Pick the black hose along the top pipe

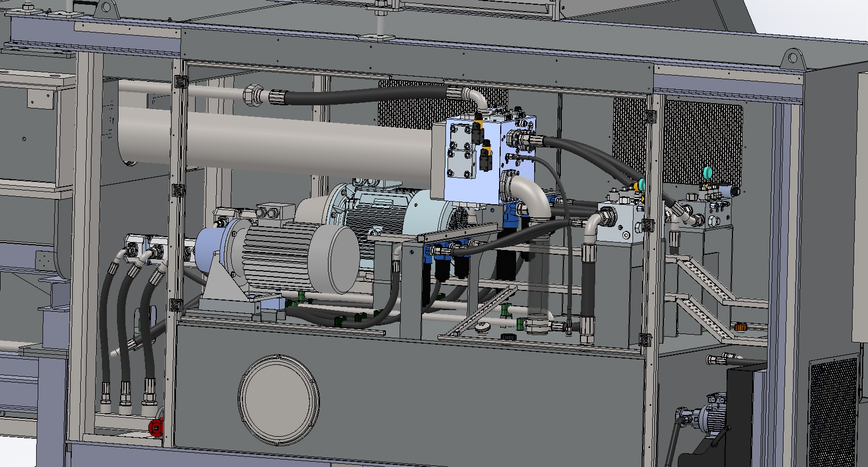coord(367,95)
